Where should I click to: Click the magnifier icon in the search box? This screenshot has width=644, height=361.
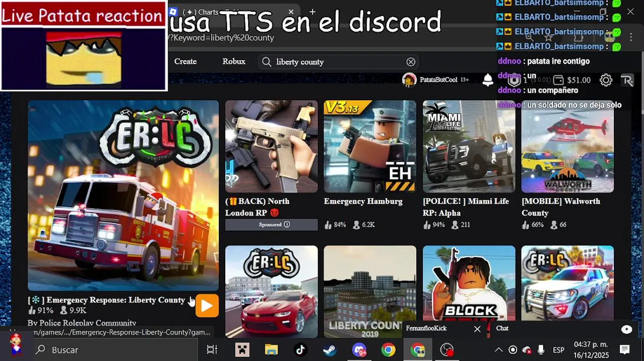coord(267,62)
